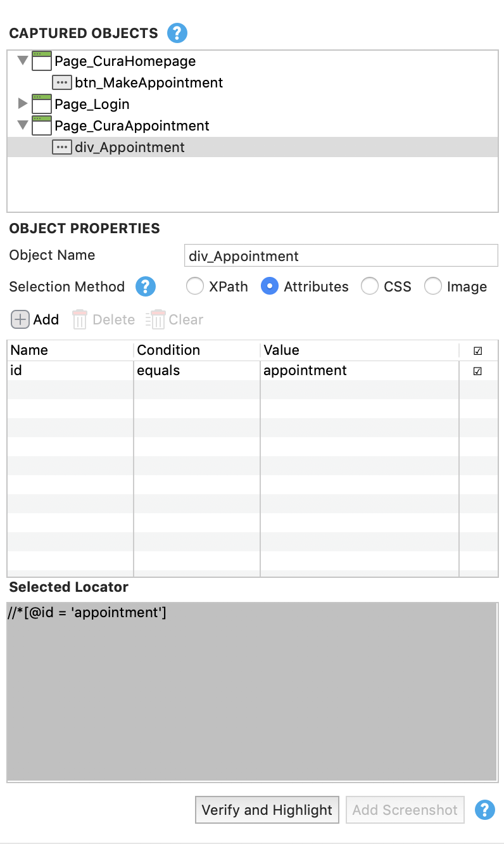Click the help icon beside Add Screenshot

coord(485,810)
